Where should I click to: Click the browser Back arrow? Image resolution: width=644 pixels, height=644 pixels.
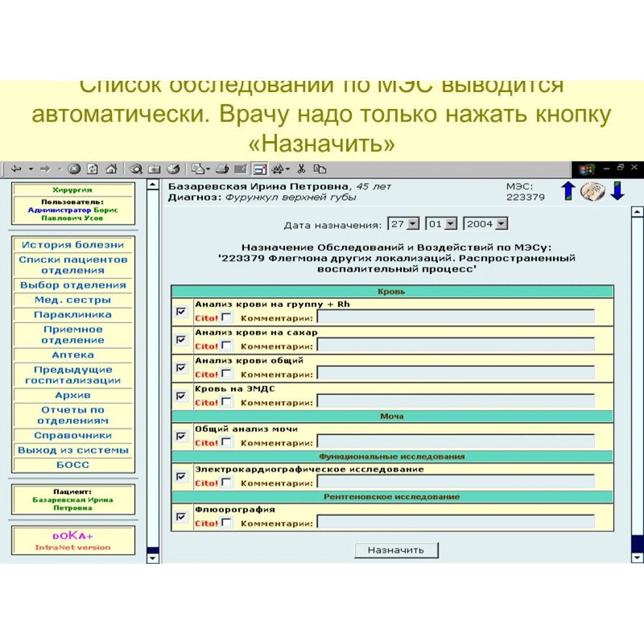coord(16,169)
